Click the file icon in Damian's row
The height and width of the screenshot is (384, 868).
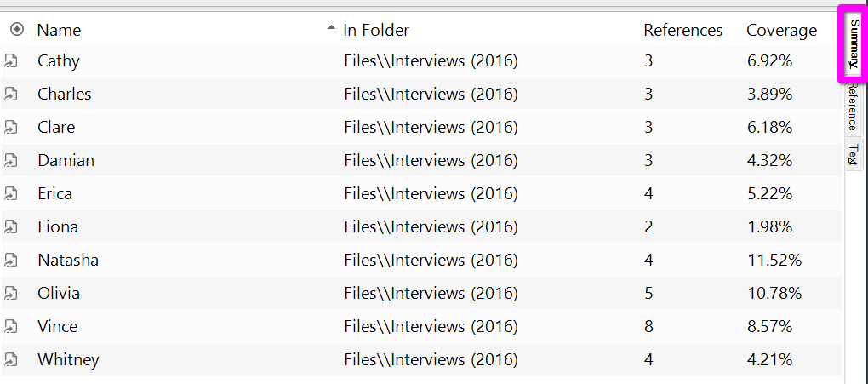click(11, 161)
